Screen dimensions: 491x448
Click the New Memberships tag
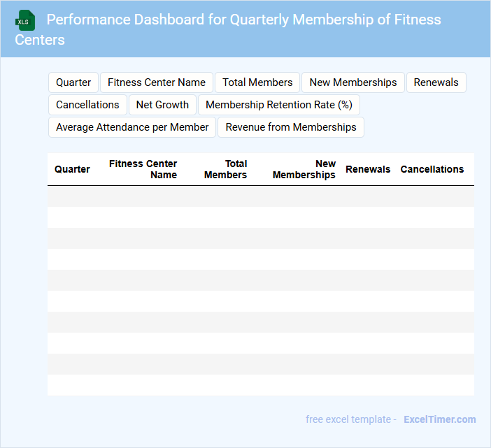[353, 82]
